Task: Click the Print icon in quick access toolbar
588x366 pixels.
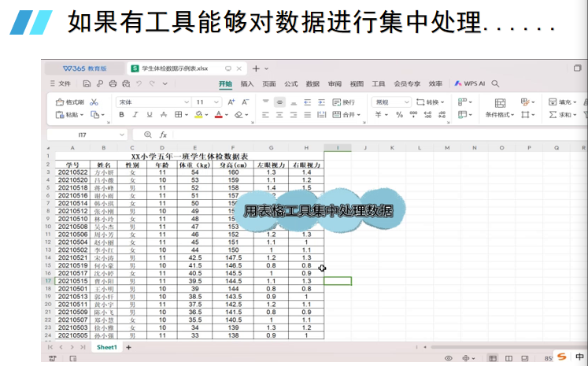Action: (x=113, y=83)
